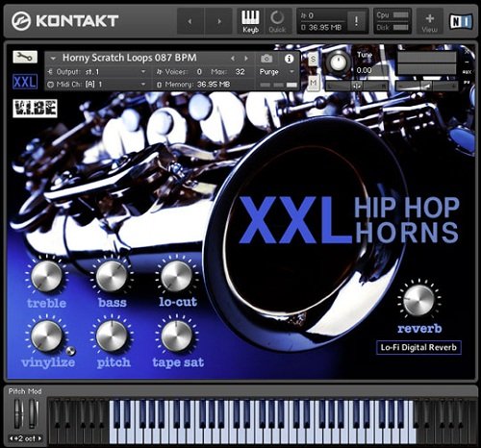Click the volume slider under the level meters
The image size is (481, 448).
[427, 86]
